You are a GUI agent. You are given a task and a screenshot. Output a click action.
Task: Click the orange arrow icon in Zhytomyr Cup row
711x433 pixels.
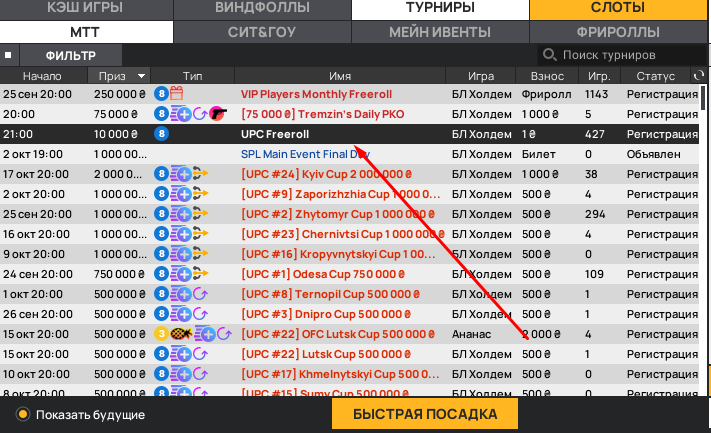pyautogui.click(x=200, y=214)
